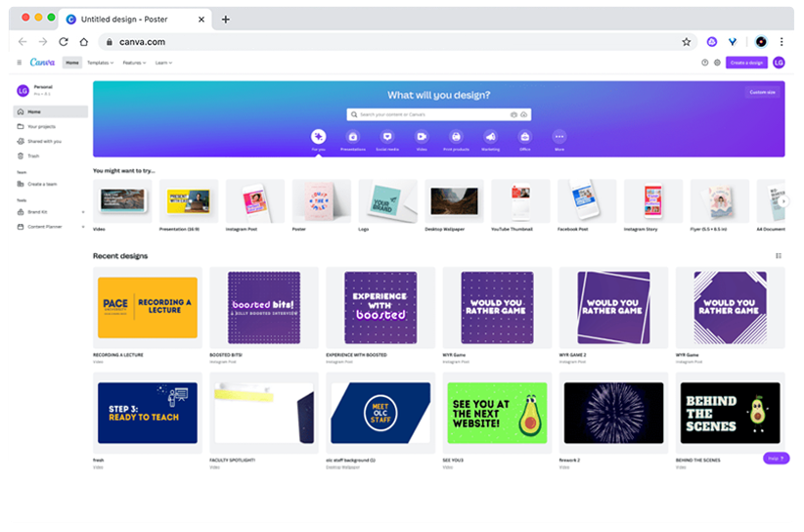804x532 pixels.
Task: Expand the Features dropdown menu
Action: pos(134,63)
